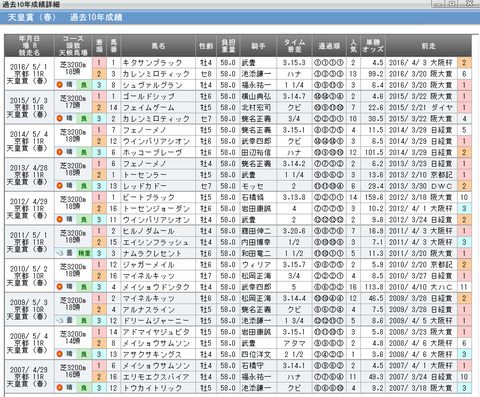This screenshot has width=480, height=397.
Task: Select horse name メイショウドンタク
Action: coord(156,287)
